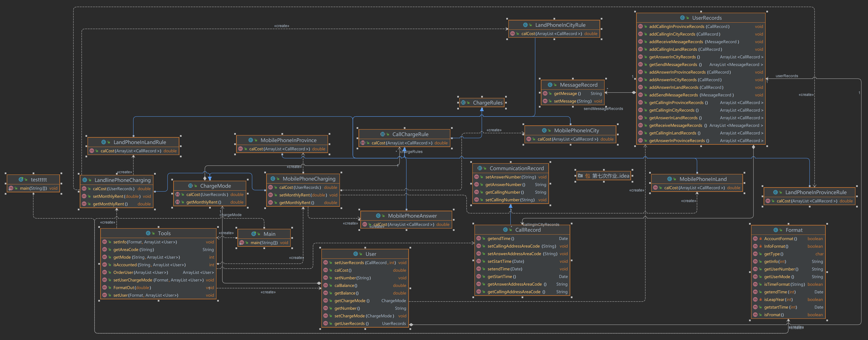Screen dimensions: 868x340
Task: Click the class icon beside Format title
Action: pyautogui.click(x=776, y=230)
